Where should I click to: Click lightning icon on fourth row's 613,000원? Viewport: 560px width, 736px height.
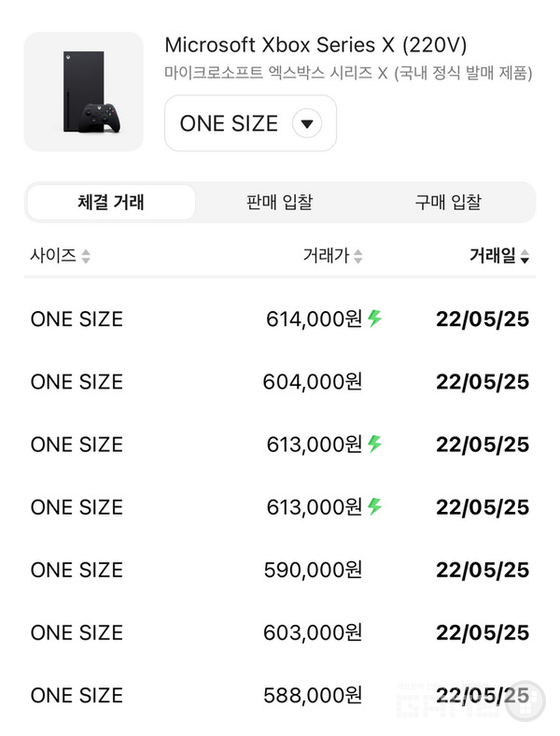coord(374,506)
